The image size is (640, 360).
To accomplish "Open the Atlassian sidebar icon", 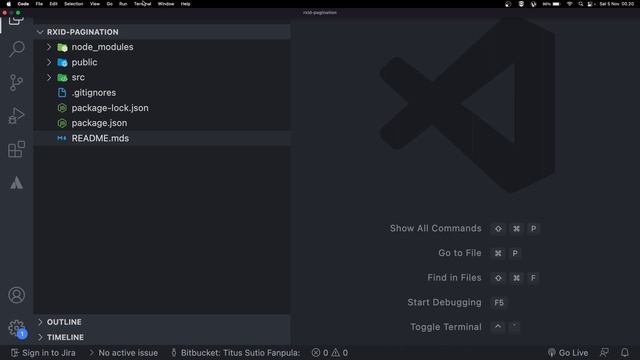I will tap(16, 183).
